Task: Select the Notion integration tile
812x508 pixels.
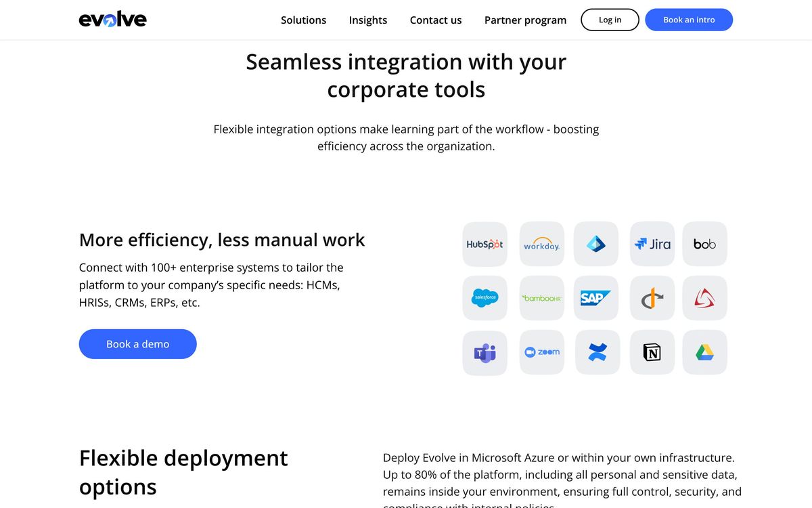Action: tap(652, 352)
